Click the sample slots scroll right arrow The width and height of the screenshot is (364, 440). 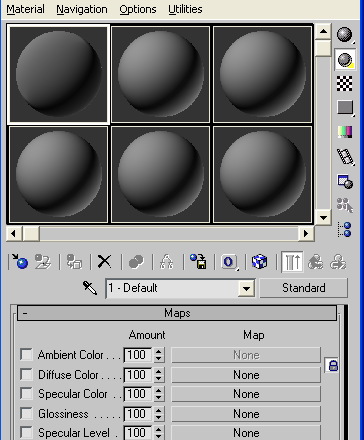tap(306, 233)
